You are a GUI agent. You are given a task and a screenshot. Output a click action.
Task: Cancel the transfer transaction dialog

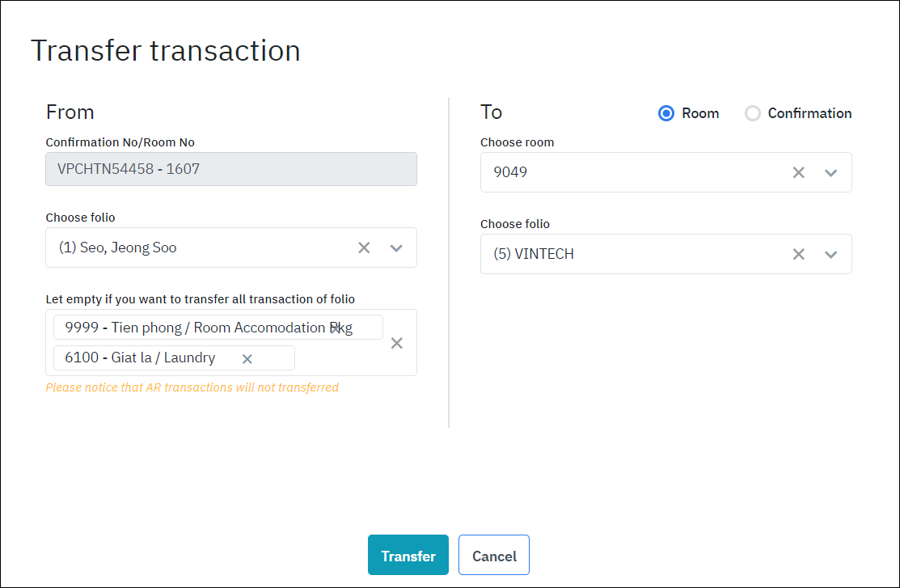click(x=493, y=555)
